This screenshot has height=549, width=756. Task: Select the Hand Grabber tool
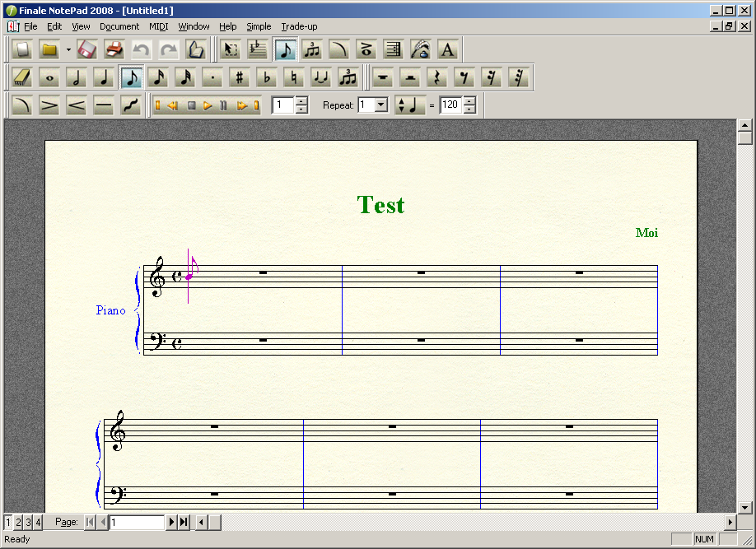coord(197,49)
